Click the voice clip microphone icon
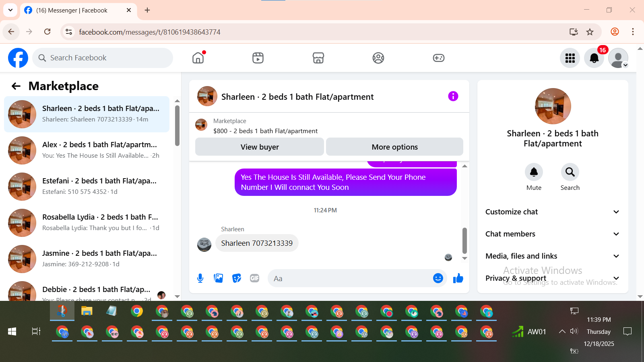Screen dimensions: 644x362 (200, 278)
